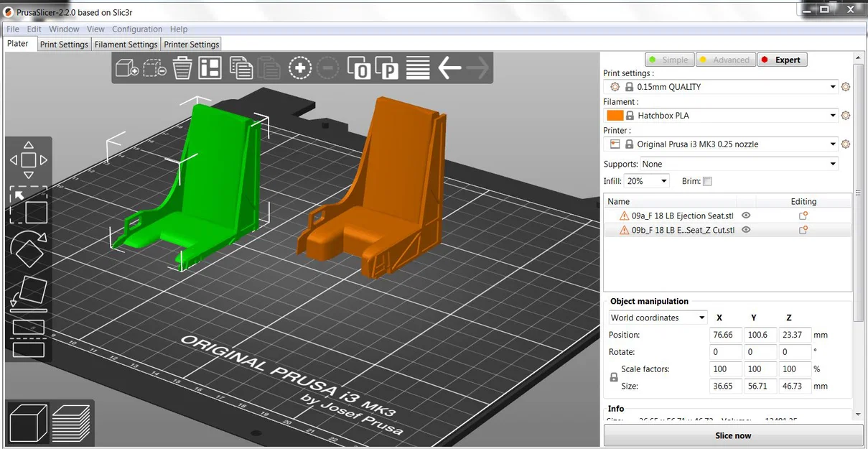The height and width of the screenshot is (449, 868).
Task: Click the Add model toolbar icon
Action: (126, 68)
